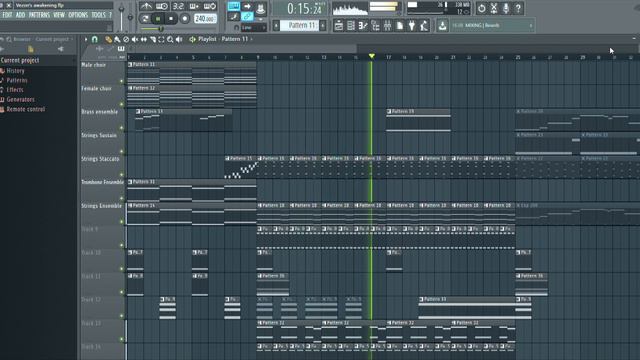Open the Pattern 11 selector
Image resolution: width=640 pixels, height=360 pixels.
(x=299, y=25)
